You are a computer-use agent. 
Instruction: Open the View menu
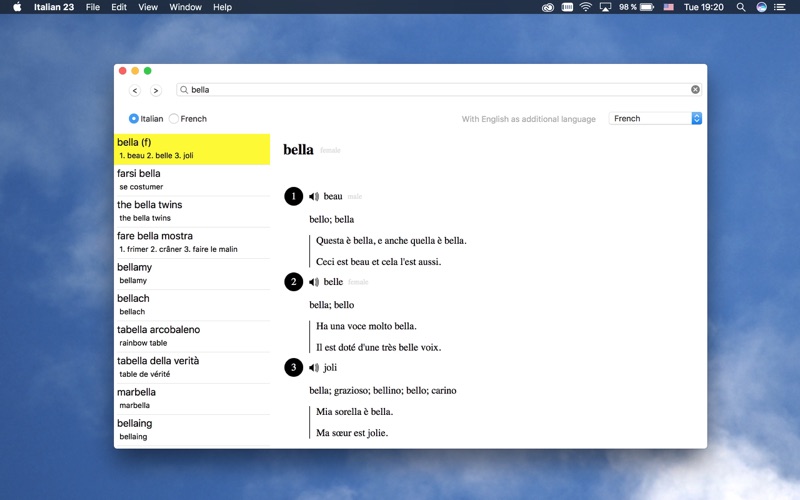tap(148, 7)
